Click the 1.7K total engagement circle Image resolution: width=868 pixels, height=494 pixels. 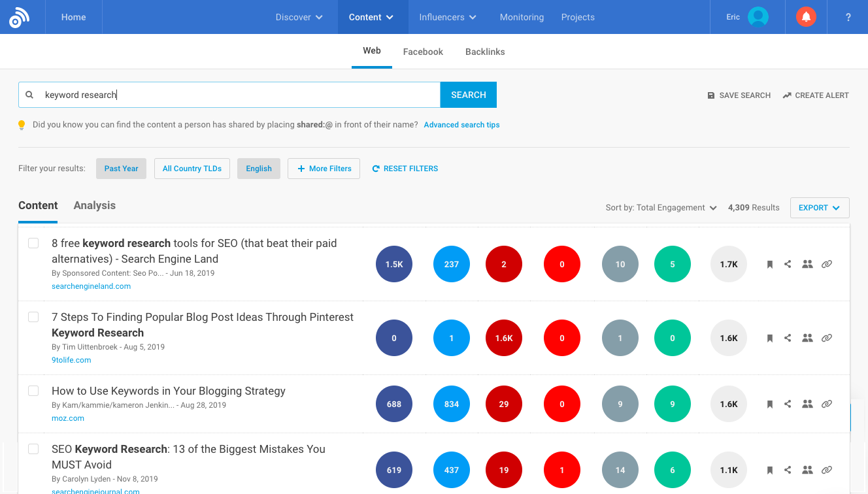click(x=729, y=265)
